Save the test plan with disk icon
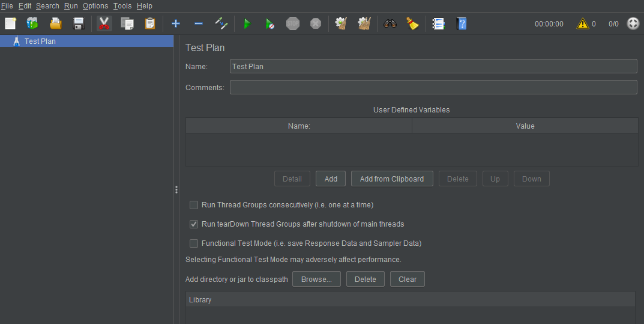This screenshot has width=644, height=324. [78, 23]
